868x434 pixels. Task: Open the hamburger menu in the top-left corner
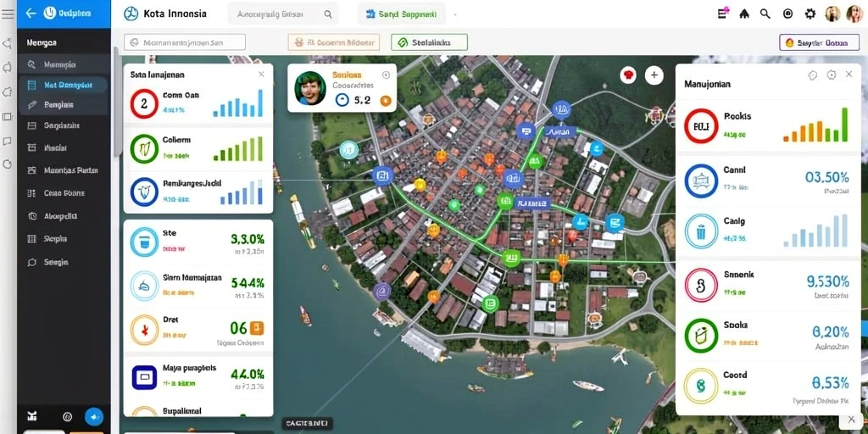(x=8, y=14)
